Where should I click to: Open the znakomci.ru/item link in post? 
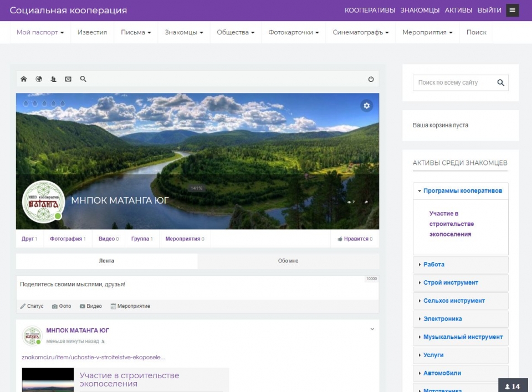click(x=94, y=358)
